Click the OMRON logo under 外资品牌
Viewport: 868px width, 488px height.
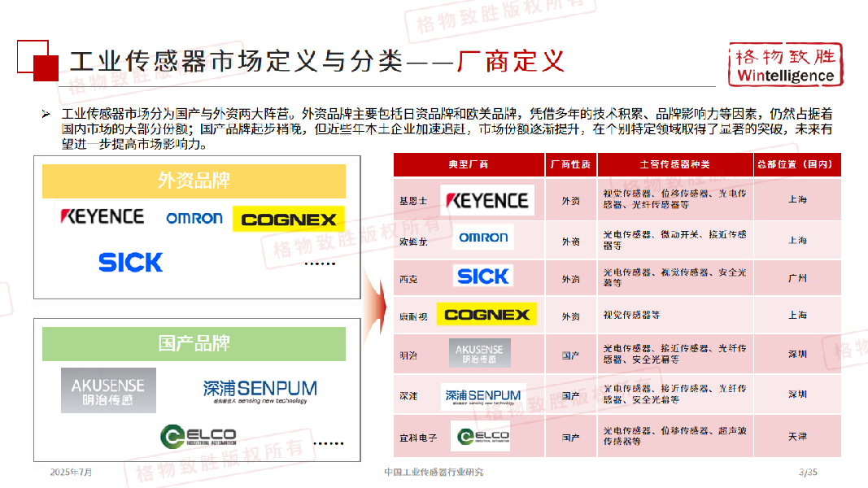194,218
